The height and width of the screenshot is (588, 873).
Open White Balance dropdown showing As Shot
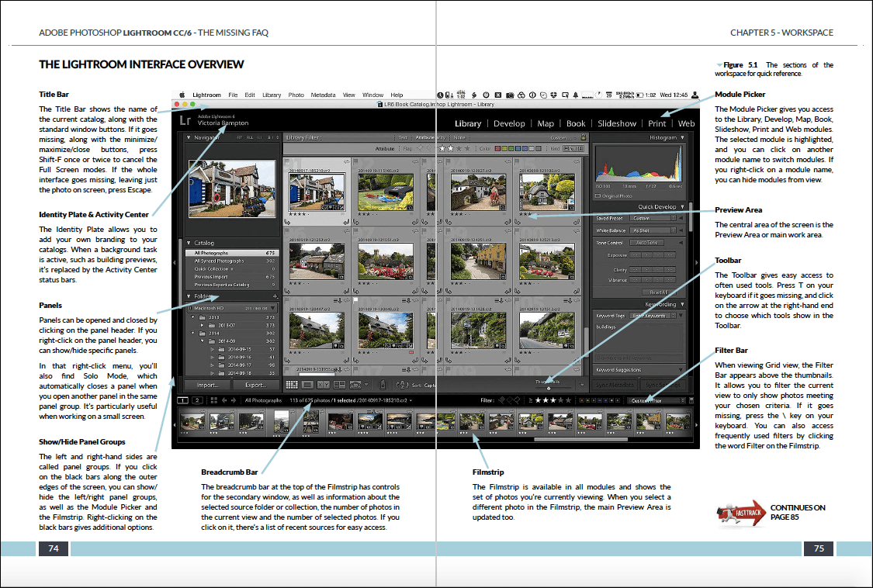[x=653, y=230]
